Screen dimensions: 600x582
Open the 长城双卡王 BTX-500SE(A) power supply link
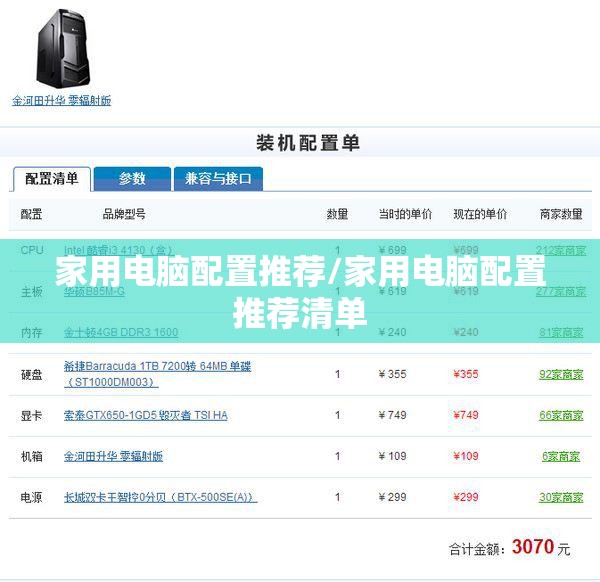[160, 497]
